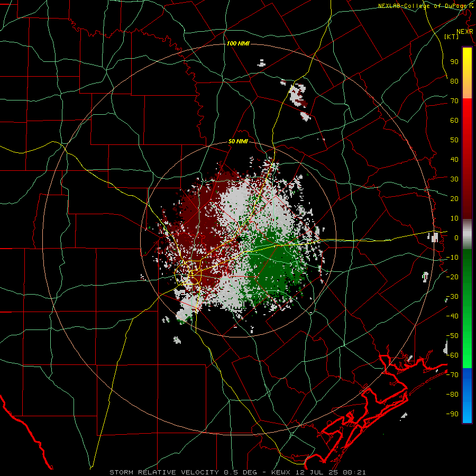Click the -90 knot scale label

click(452, 414)
